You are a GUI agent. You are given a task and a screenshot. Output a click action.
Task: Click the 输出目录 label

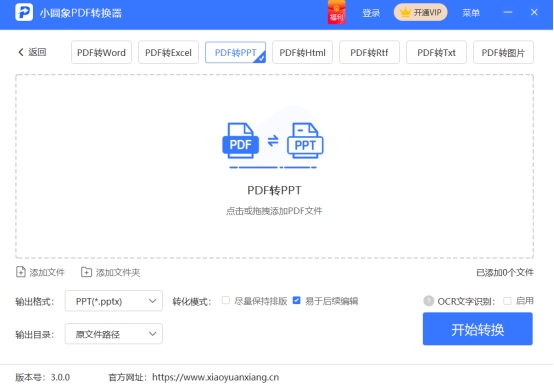click(x=34, y=334)
